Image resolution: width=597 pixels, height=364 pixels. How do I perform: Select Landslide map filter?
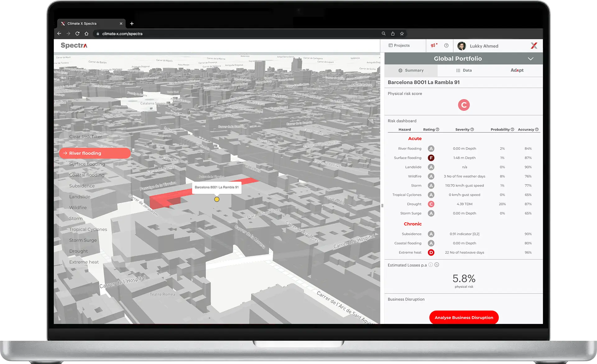pyautogui.click(x=80, y=197)
